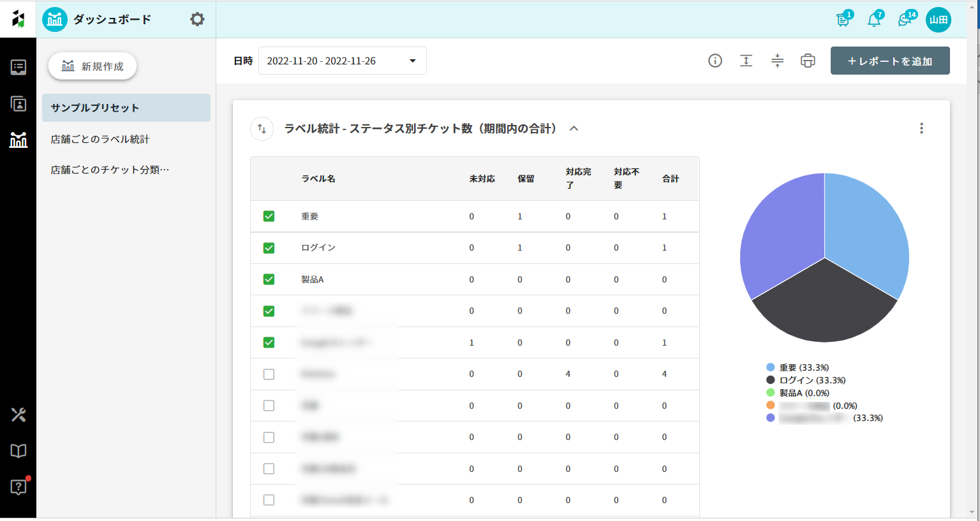Uncheck the 製品A label checkbox
This screenshot has height=521, width=980.
(x=269, y=279)
